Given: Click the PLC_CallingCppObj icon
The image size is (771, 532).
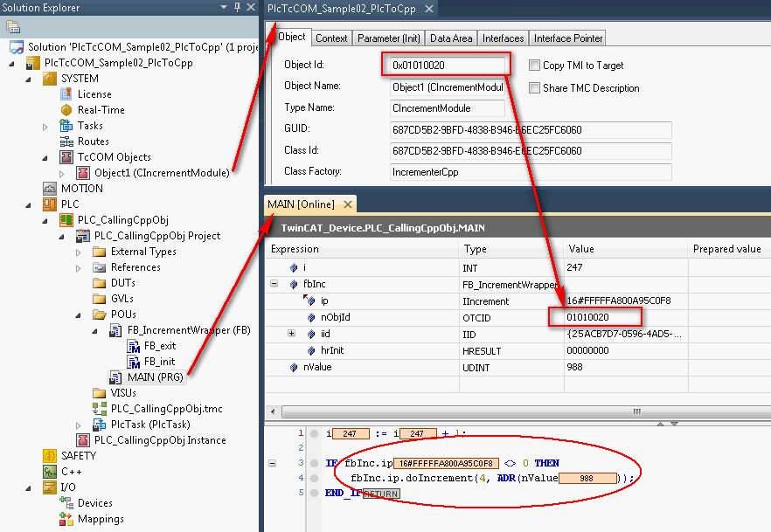Looking at the screenshot, I should click(x=66, y=220).
